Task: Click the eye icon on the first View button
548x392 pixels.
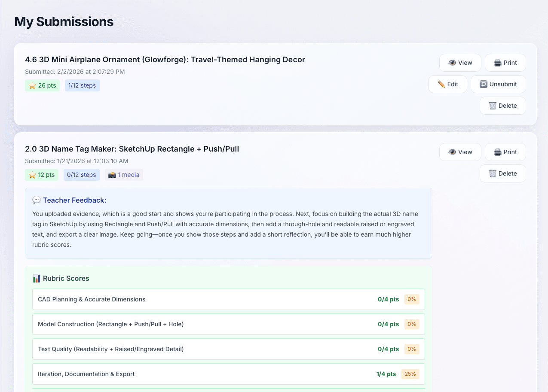Action: [x=452, y=62]
